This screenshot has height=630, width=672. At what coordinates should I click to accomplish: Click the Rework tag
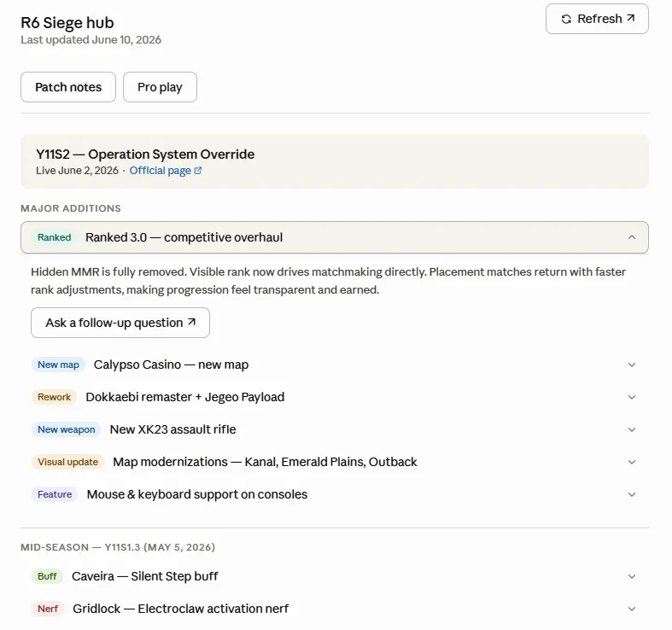pyautogui.click(x=54, y=397)
